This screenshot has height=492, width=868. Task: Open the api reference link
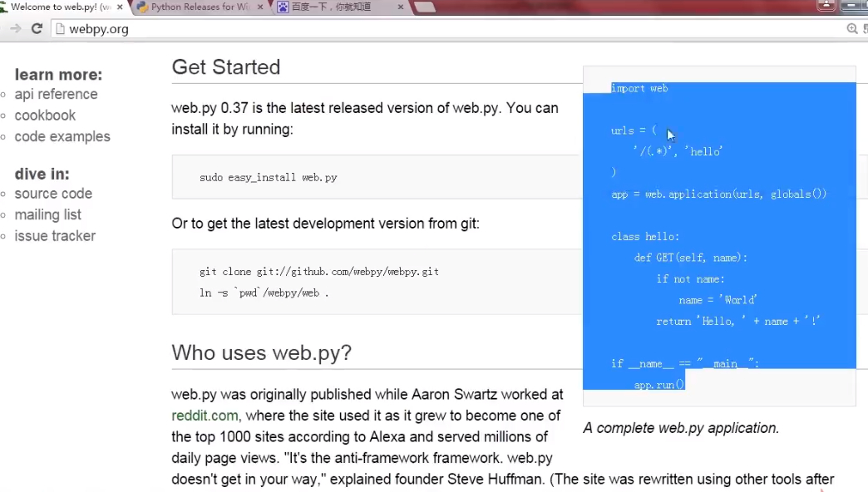point(56,94)
